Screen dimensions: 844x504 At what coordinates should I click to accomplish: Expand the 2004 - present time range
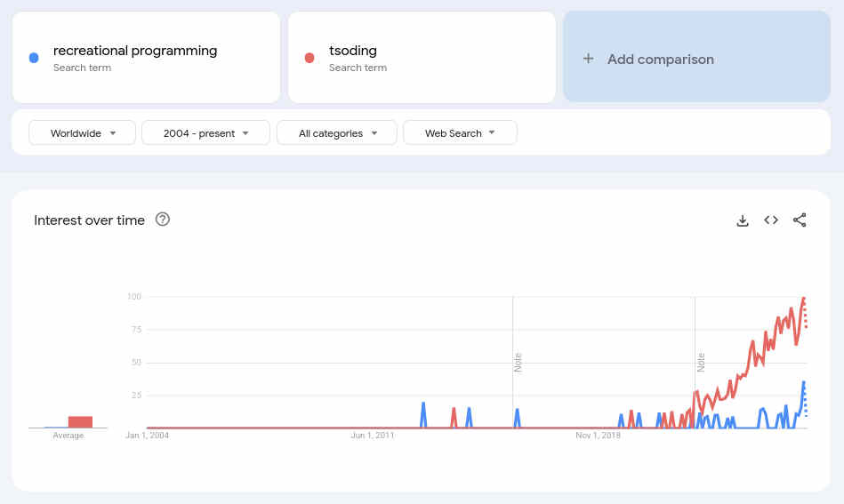point(206,133)
